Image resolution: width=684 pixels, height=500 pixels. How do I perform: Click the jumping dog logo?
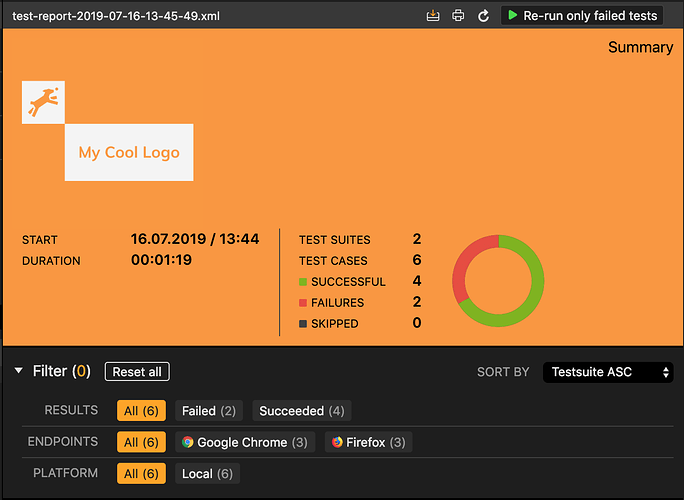pos(43,102)
